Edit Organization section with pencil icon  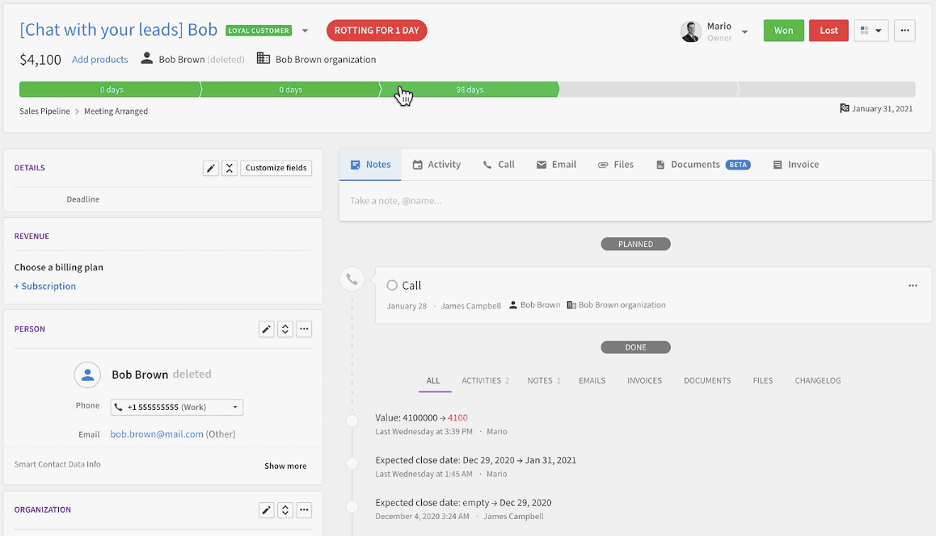point(266,510)
